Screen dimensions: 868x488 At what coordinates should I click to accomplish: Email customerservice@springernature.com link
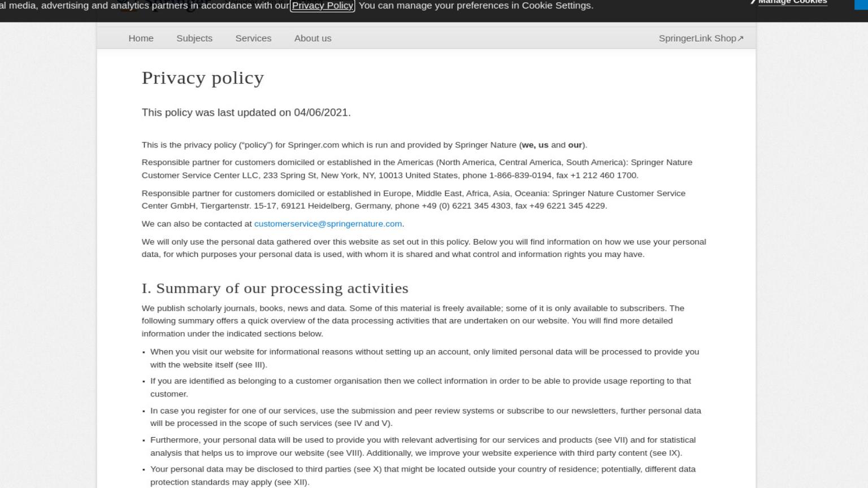[328, 224]
